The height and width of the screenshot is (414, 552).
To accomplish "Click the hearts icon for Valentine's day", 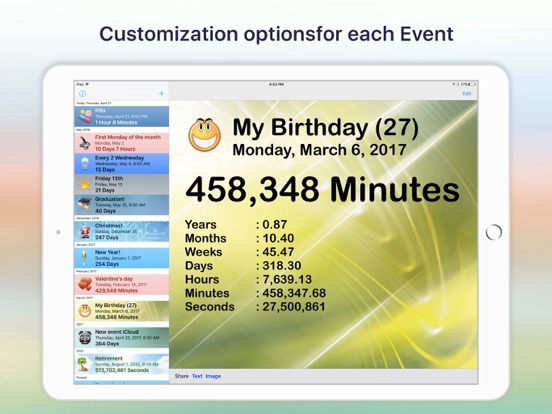I will (x=85, y=284).
